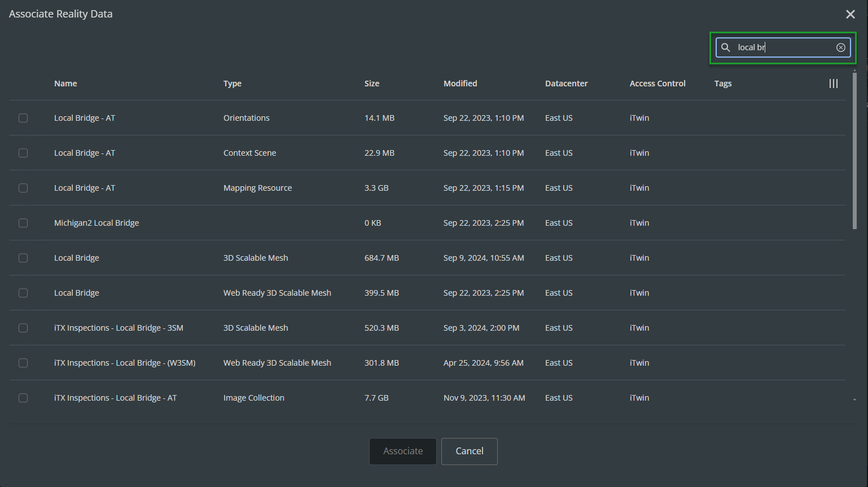This screenshot has height=487, width=868.
Task: Select the iTX Inspections - Local Bridge - (W3SM) name
Action: pyautogui.click(x=125, y=363)
